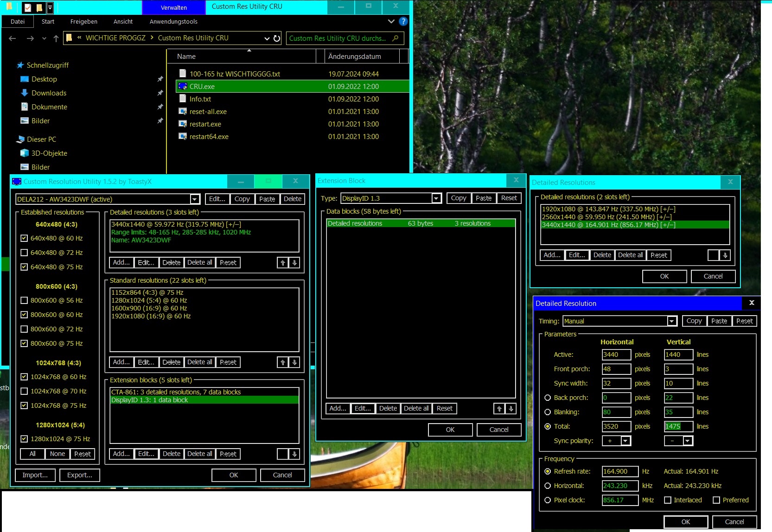This screenshot has width=772, height=532.
Task: Tick the Preferred checkbox
Action: (716, 500)
